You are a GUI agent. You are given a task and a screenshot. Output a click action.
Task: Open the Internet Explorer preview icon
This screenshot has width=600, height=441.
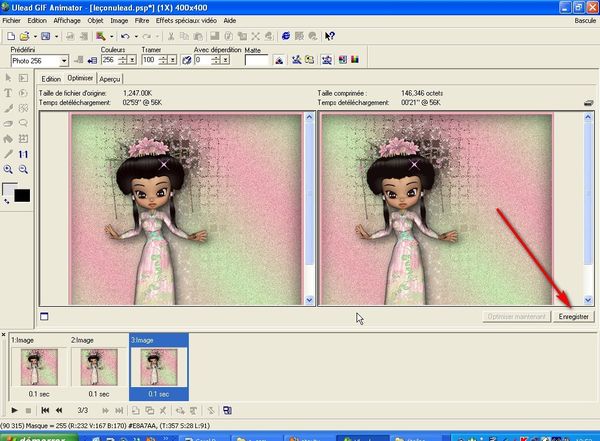coord(285,36)
